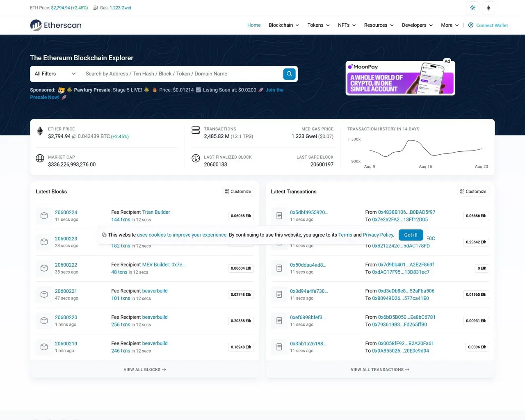Click the gas pump icon

coord(96,8)
